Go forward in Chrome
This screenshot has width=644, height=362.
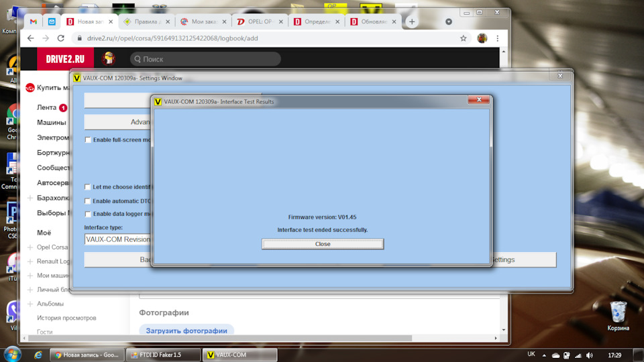(46, 38)
